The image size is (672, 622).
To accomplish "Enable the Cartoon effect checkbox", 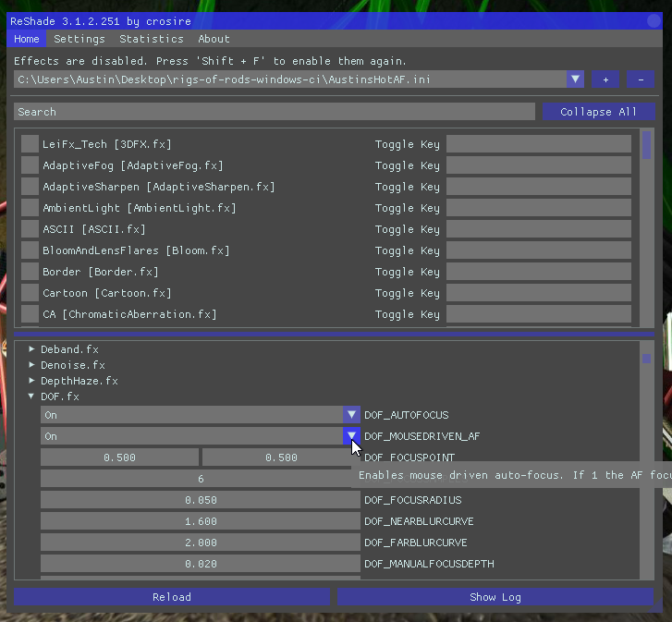I will [x=31, y=293].
